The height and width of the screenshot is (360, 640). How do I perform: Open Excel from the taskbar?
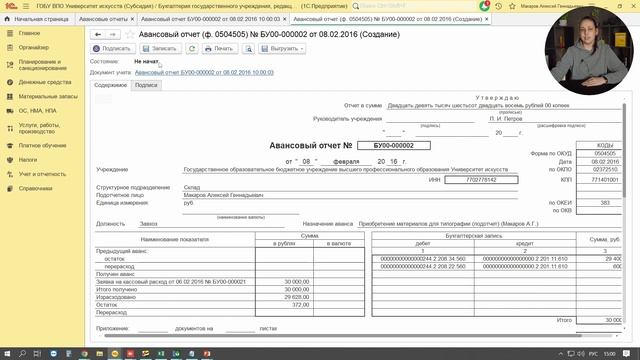click(x=161, y=353)
